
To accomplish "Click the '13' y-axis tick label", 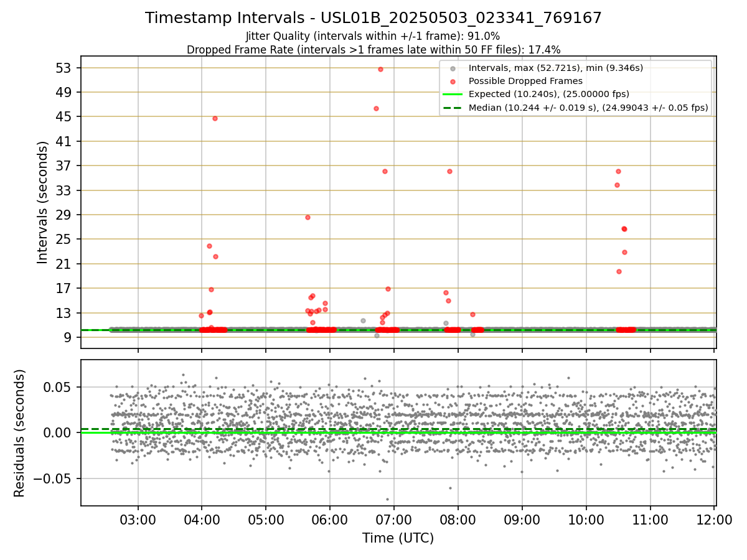I will tap(65, 313).
